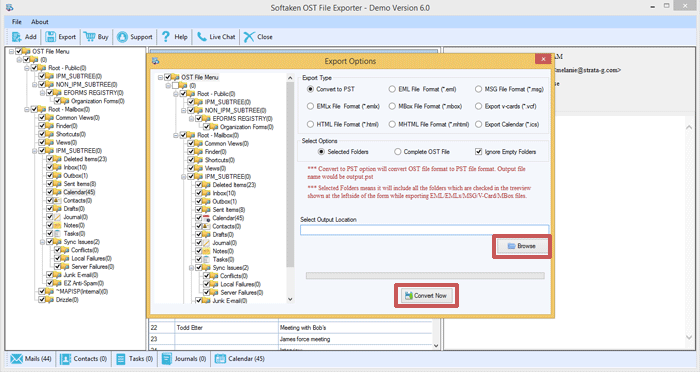Select MHTML File Format radio button

(392, 124)
